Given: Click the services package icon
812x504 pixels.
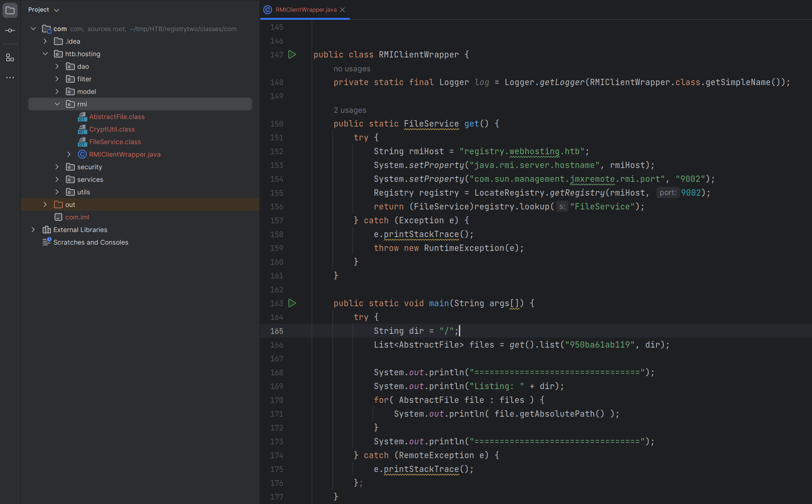Looking at the screenshot, I should pyautogui.click(x=70, y=179).
